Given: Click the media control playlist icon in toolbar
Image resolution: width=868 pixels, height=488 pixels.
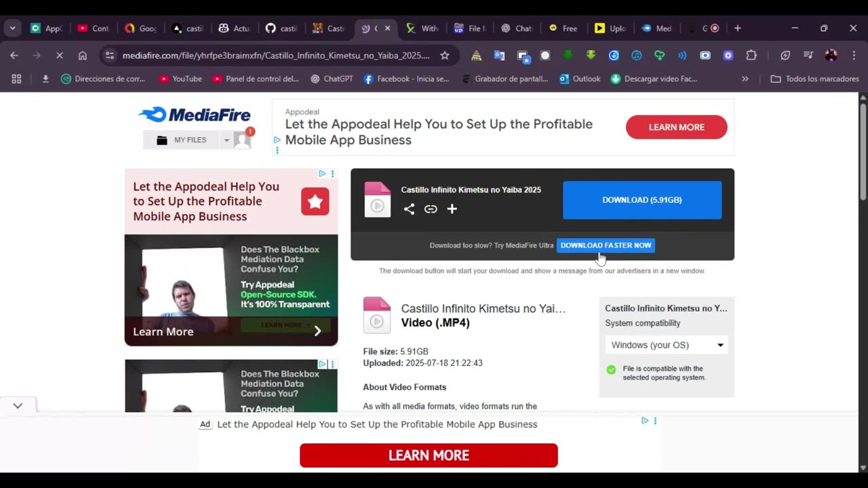Looking at the screenshot, I should pos(808,56).
